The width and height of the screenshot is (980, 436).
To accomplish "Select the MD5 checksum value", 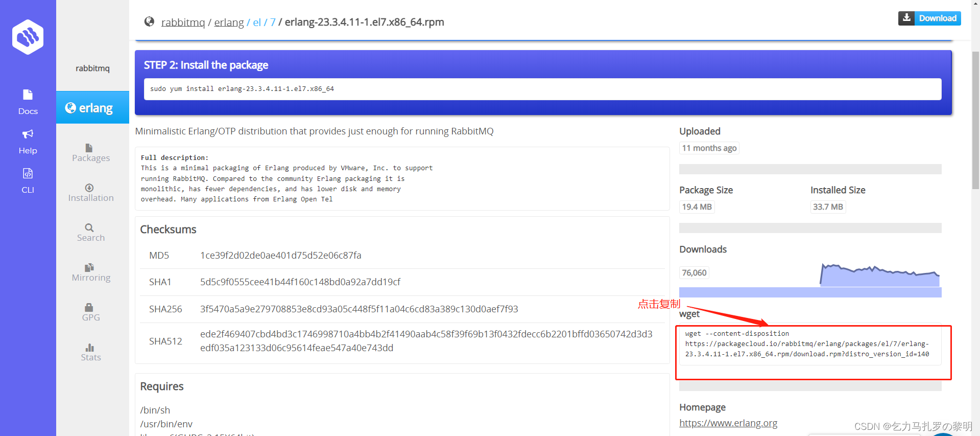I will [280, 255].
